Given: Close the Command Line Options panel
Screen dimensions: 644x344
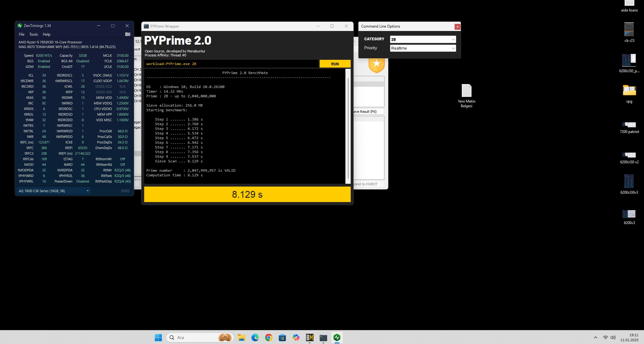Looking at the screenshot, I should [x=457, y=27].
